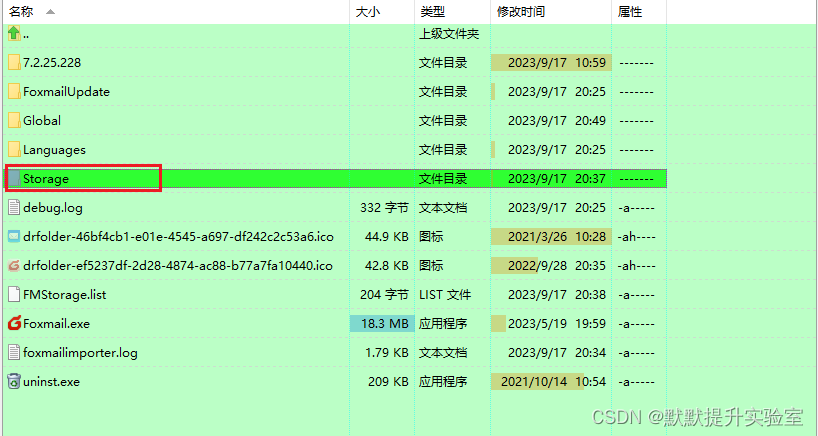Click the FMStorage.list blank file icon

[x=14, y=295]
